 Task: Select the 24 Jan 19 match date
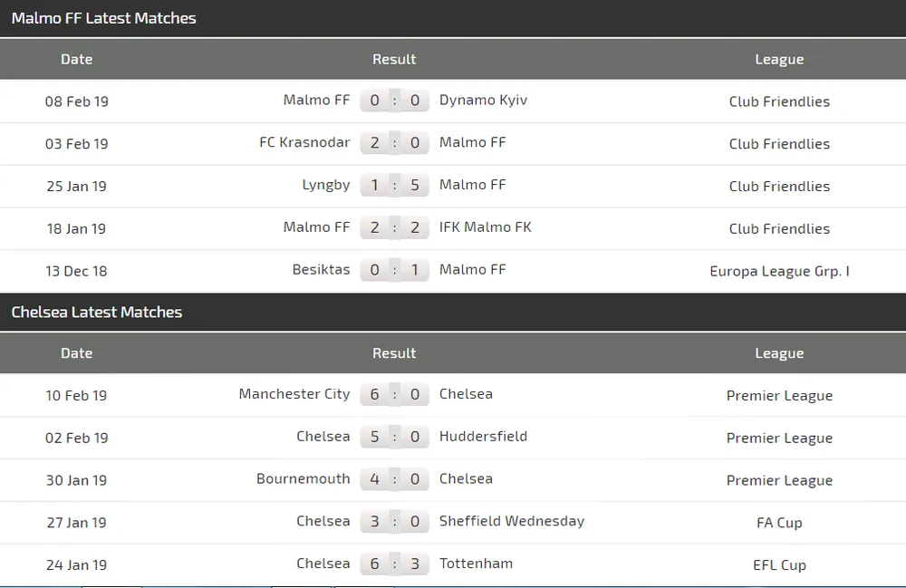[x=76, y=565]
